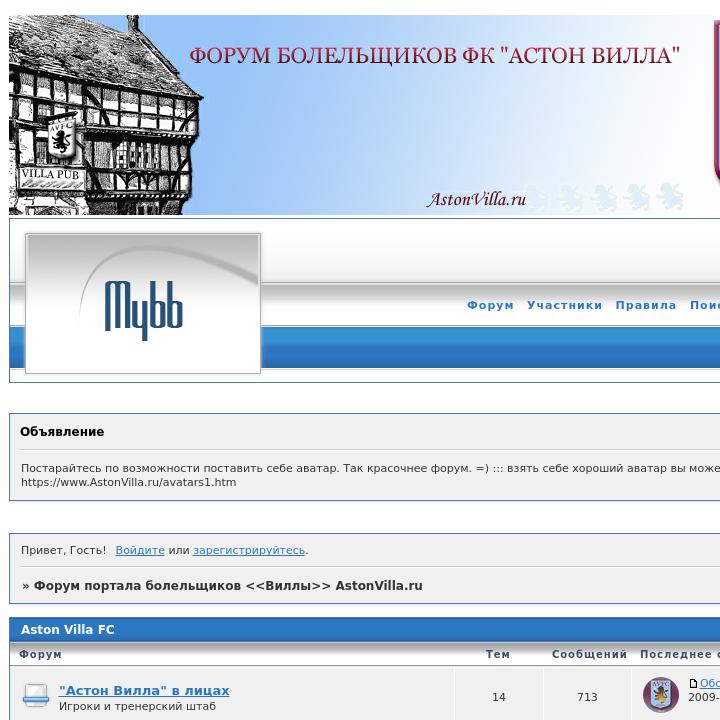Click the Войдите login link
The image size is (720, 720).
[x=140, y=550]
